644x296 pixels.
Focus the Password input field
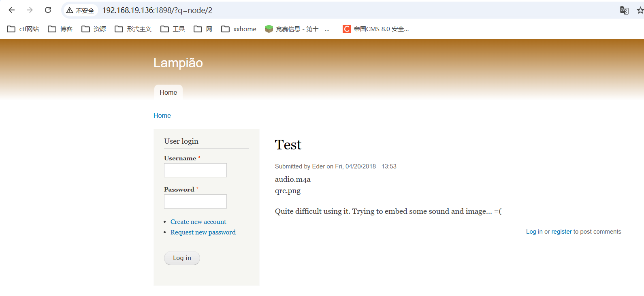click(x=195, y=201)
